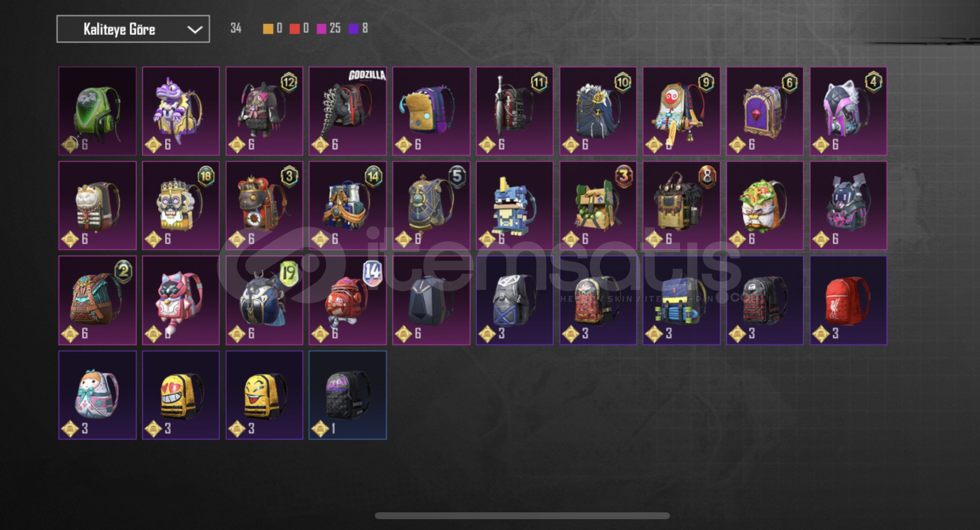Select the lucky cat backpack
This screenshot has height=530, width=980.
click(98, 206)
